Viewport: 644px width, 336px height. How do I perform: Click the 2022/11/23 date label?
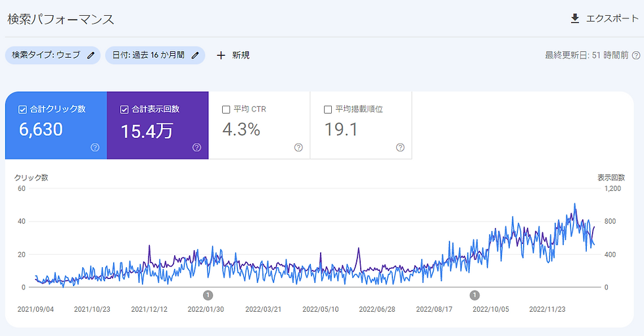click(547, 309)
